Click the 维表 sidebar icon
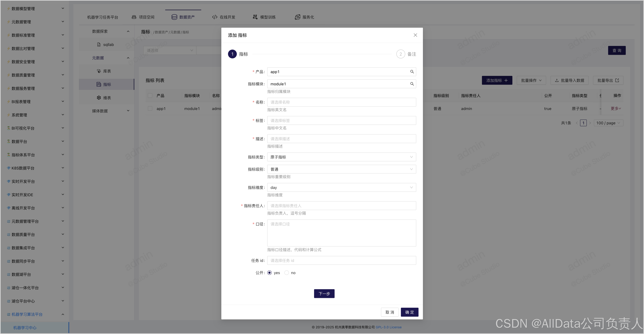 point(99,98)
